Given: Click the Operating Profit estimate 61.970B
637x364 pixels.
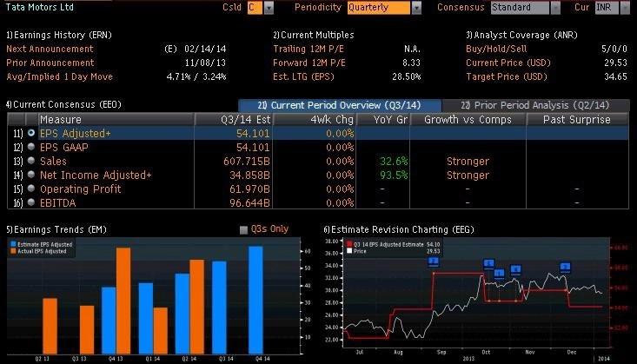Looking at the screenshot, I should coord(249,189).
